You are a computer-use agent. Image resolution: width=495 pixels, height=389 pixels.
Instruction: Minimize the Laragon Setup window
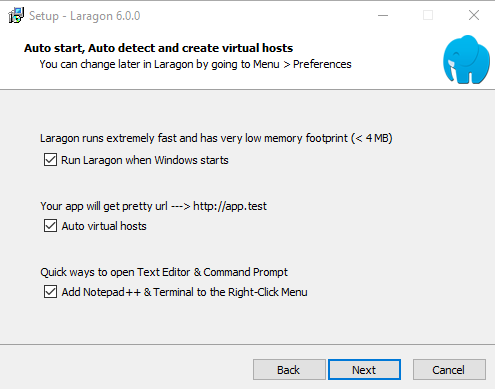pyautogui.click(x=383, y=15)
